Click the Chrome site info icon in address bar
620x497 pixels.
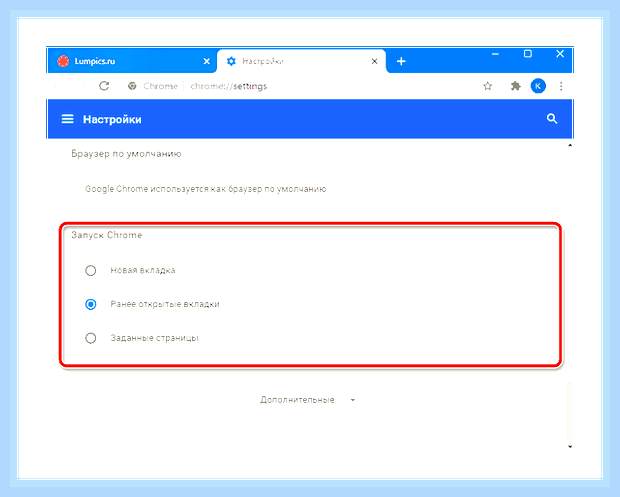coord(132,86)
